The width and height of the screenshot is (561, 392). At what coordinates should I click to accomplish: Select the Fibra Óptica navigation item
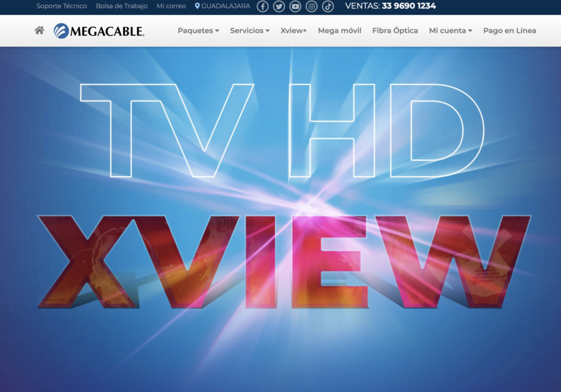[x=394, y=30]
